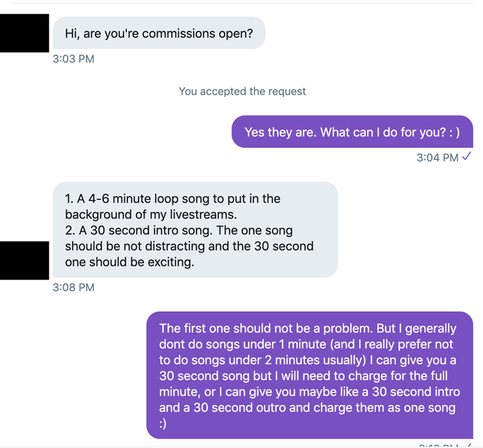Click "one should be exciting." in the gray bubble
The height and width of the screenshot is (448, 483).
[130, 263]
